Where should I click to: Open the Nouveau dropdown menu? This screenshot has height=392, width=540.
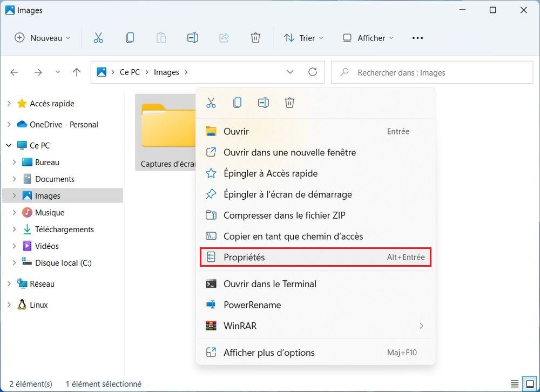tap(42, 38)
